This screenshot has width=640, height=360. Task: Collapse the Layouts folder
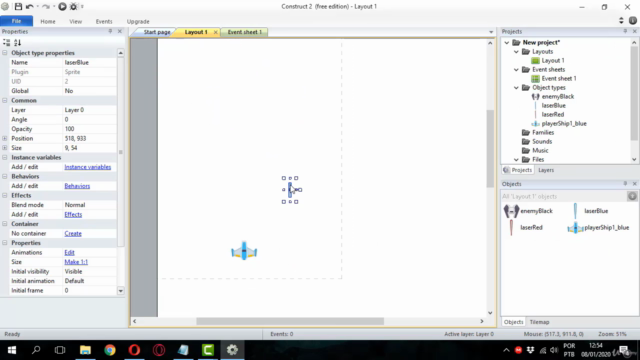(x=516, y=52)
